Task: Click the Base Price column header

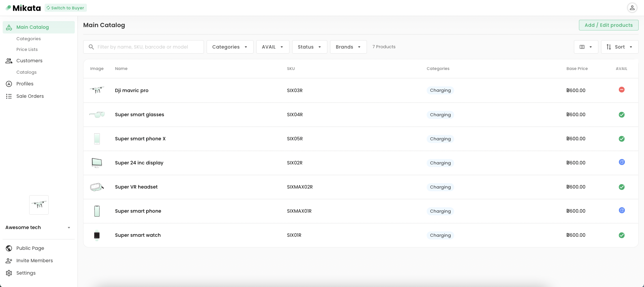Action: (577, 69)
